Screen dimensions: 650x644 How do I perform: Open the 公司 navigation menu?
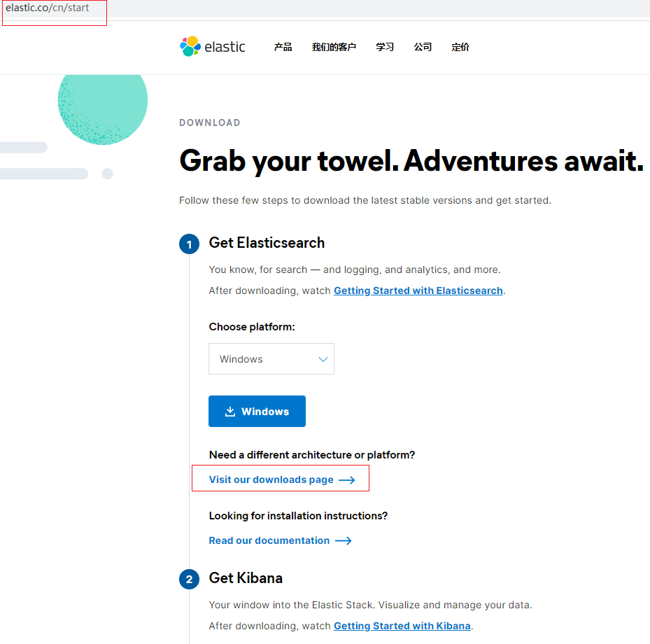click(423, 47)
